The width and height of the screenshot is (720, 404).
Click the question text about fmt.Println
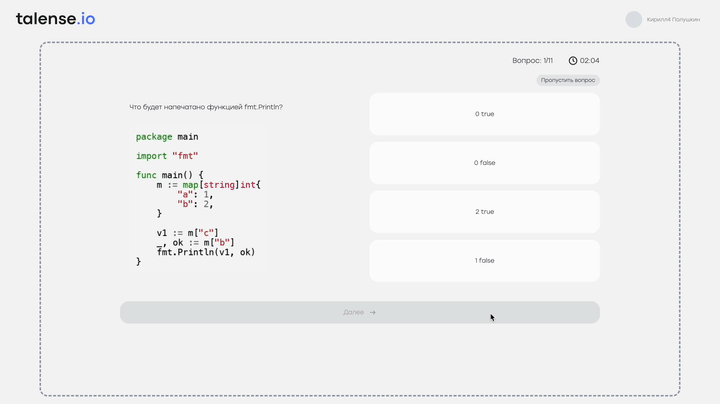click(206, 107)
